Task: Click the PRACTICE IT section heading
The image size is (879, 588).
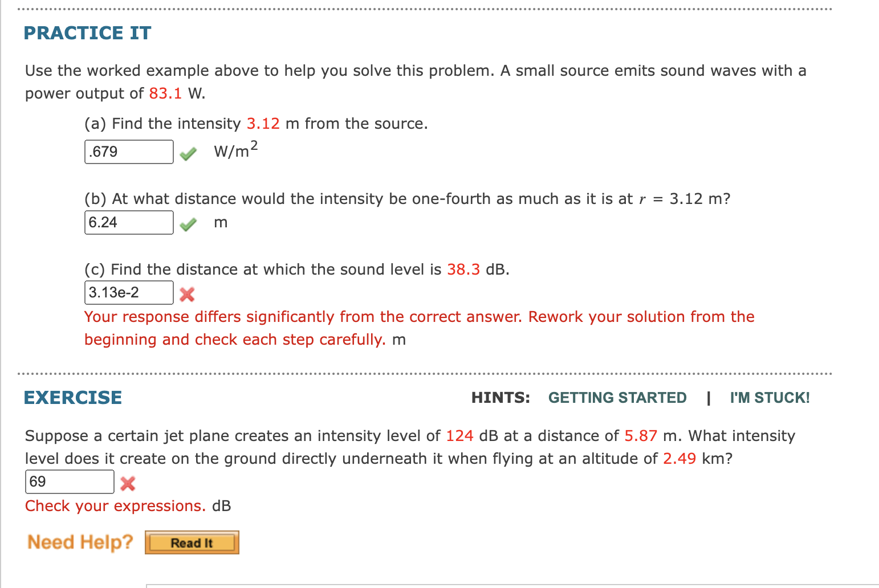Action: click(x=87, y=32)
